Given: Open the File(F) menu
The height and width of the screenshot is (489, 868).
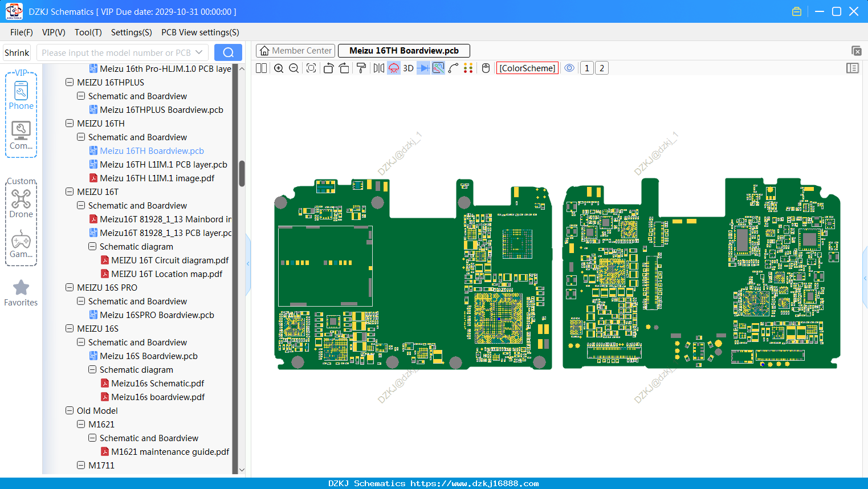Looking at the screenshot, I should 22,32.
